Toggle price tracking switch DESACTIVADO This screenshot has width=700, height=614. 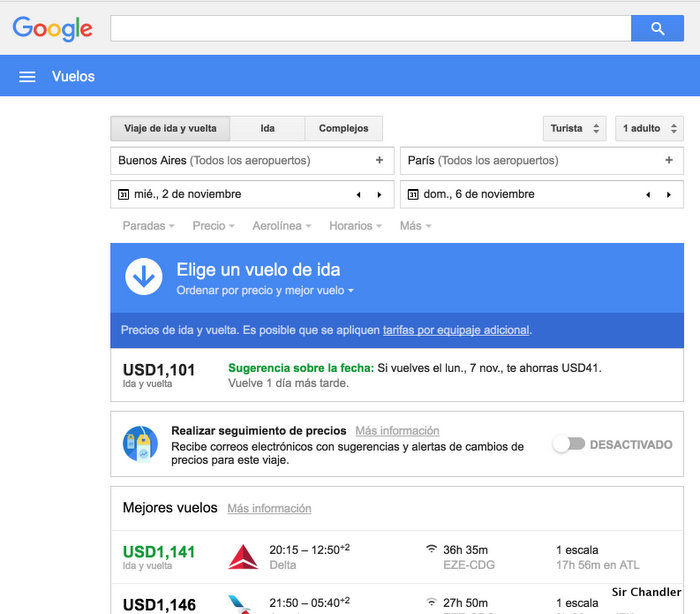tap(569, 444)
